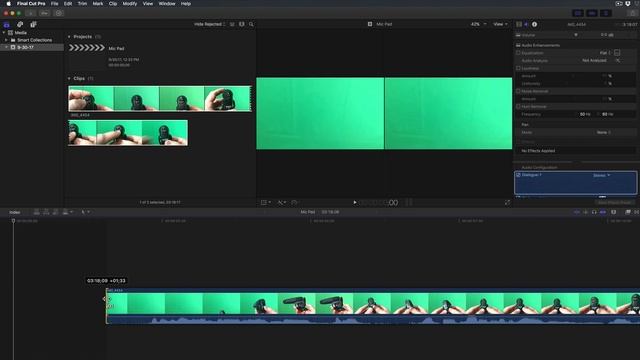The height and width of the screenshot is (360, 640).
Task: Select the second clip filmstrip in browser
Action: coord(128,133)
